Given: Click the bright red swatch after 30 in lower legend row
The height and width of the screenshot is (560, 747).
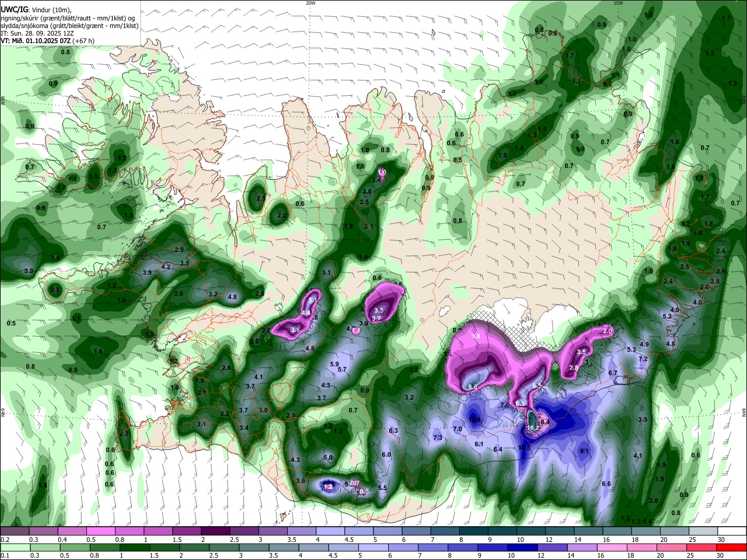Looking at the screenshot, I should click(732, 548).
